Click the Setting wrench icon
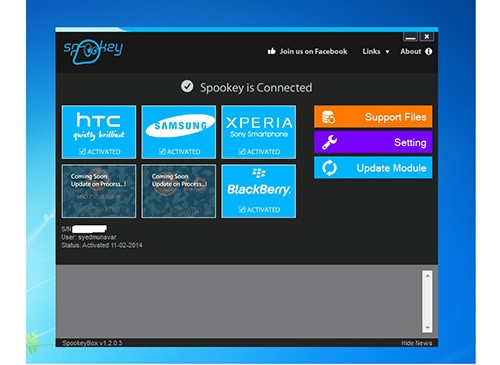This screenshot has width=500, height=365. [329, 142]
